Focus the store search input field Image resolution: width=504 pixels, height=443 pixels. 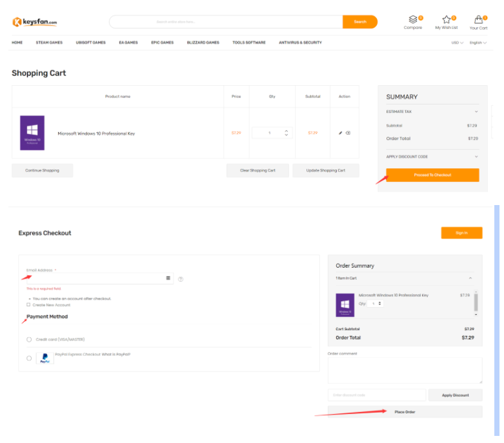click(227, 22)
